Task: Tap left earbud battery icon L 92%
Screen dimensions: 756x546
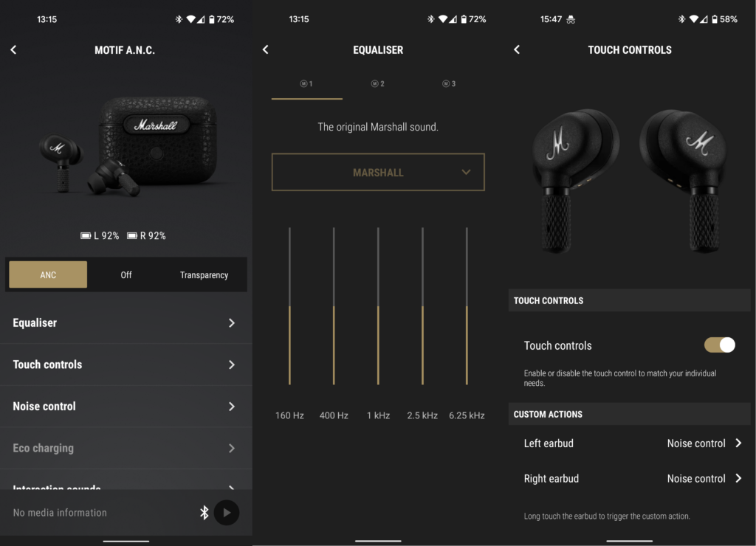Action: tap(86, 235)
